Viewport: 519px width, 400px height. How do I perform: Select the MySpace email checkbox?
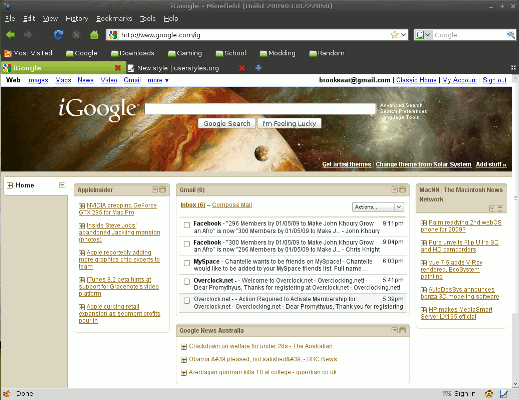tap(187, 263)
